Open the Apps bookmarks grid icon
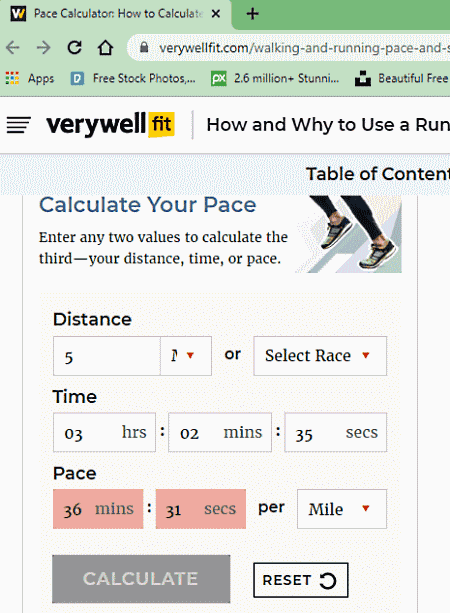Image resolution: width=450 pixels, height=613 pixels. point(12,78)
